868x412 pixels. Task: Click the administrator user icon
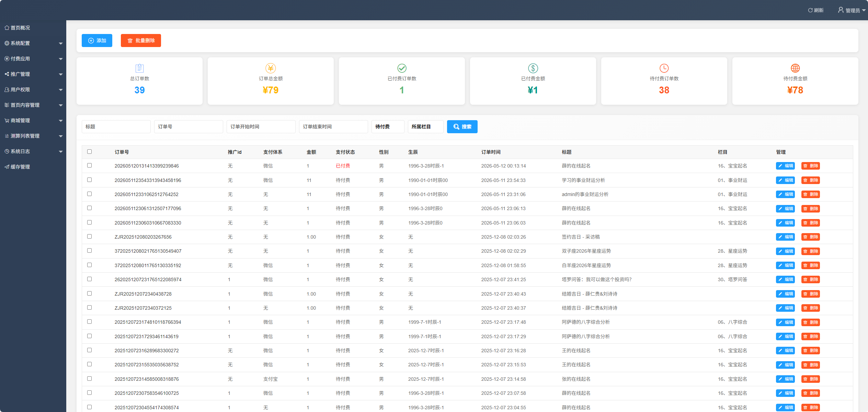pyautogui.click(x=841, y=10)
